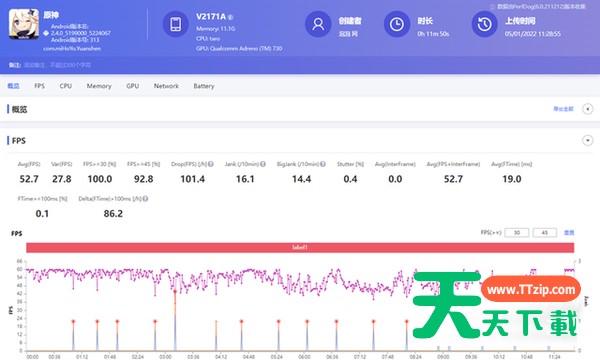Screen dimensions: 600x360
Task: Open the Network tab
Action: 166,86
